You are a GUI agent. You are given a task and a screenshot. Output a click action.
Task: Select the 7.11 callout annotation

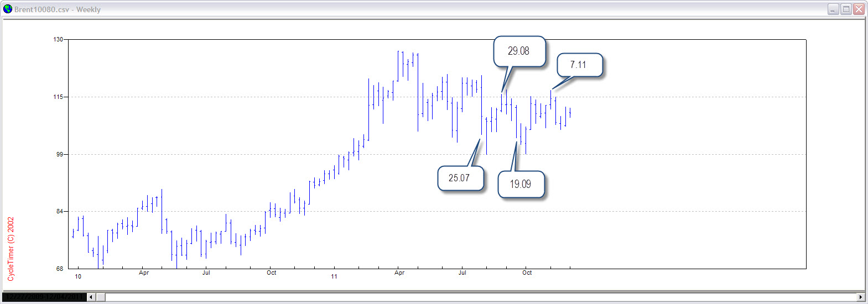[579, 65]
